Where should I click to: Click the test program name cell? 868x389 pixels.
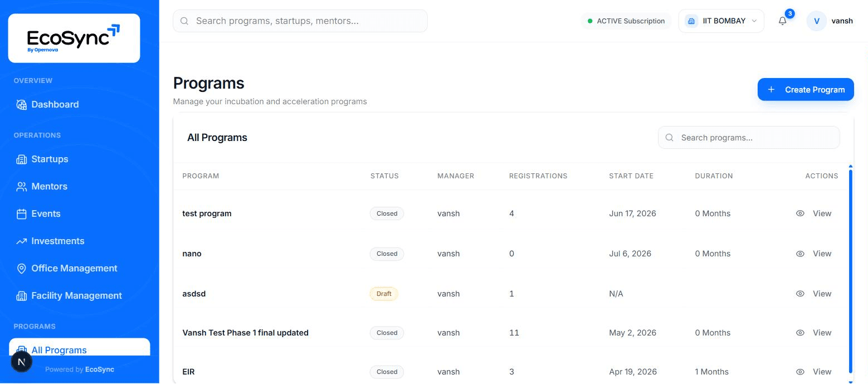pyautogui.click(x=207, y=213)
